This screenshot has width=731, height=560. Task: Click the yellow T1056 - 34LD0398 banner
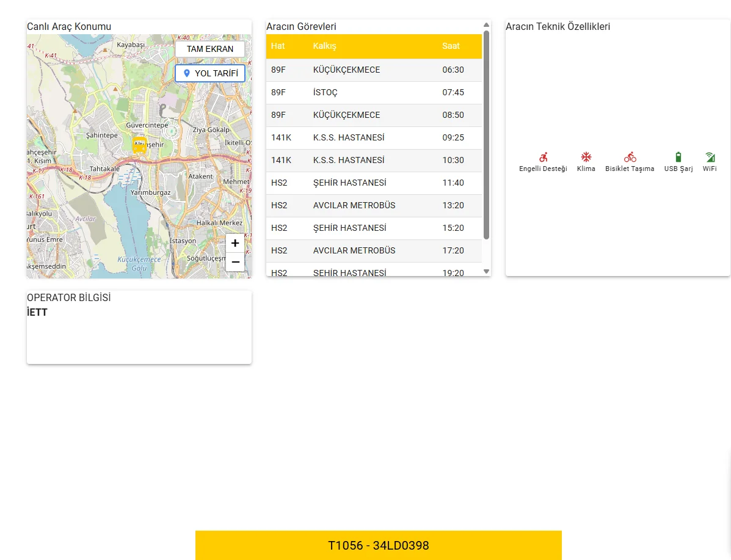(378, 545)
